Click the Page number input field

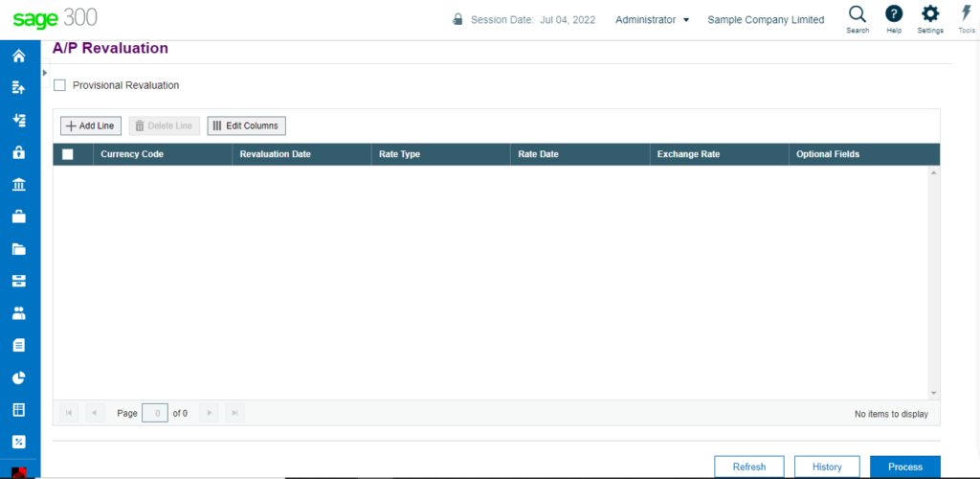tap(155, 413)
